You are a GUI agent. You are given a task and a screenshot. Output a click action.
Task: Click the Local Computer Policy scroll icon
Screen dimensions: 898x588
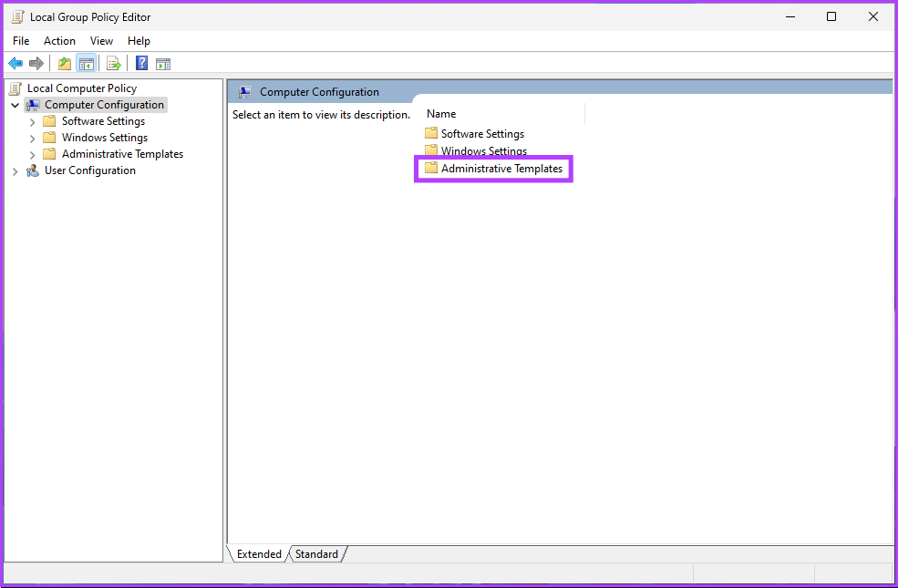tap(15, 88)
